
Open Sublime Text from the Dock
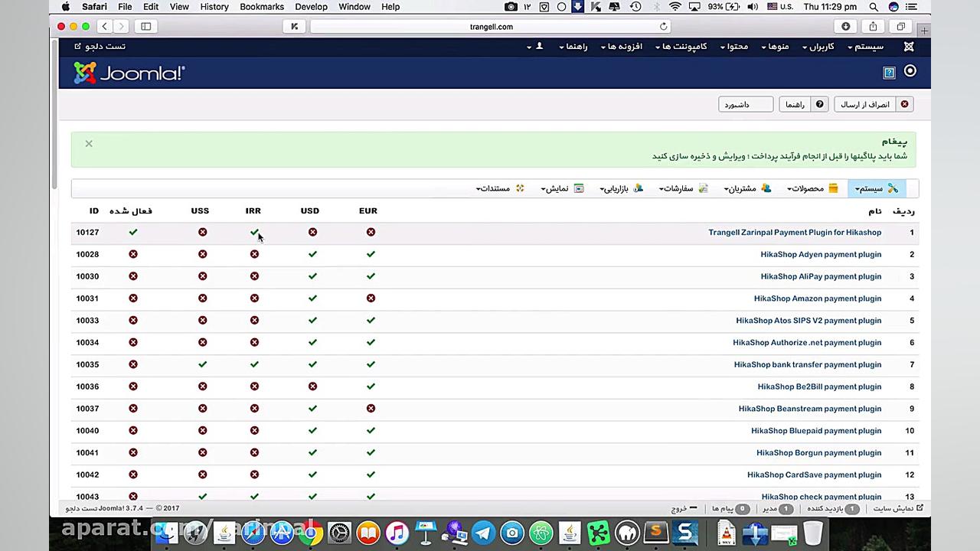(655, 533)
